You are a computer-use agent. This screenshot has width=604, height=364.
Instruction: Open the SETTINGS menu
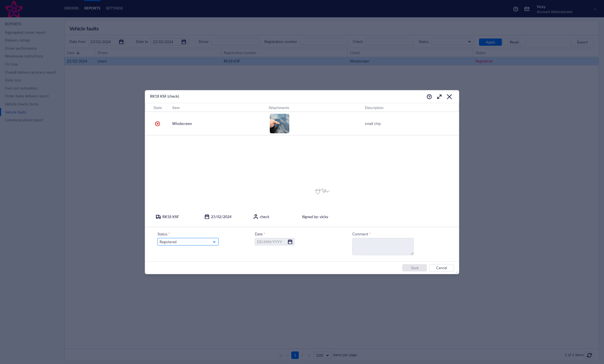[x=114, y=8]
